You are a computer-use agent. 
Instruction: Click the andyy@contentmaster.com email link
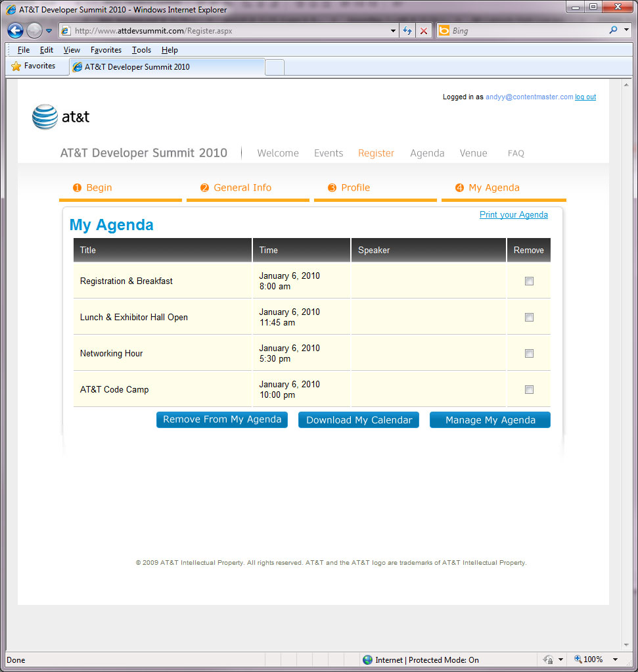529,97
